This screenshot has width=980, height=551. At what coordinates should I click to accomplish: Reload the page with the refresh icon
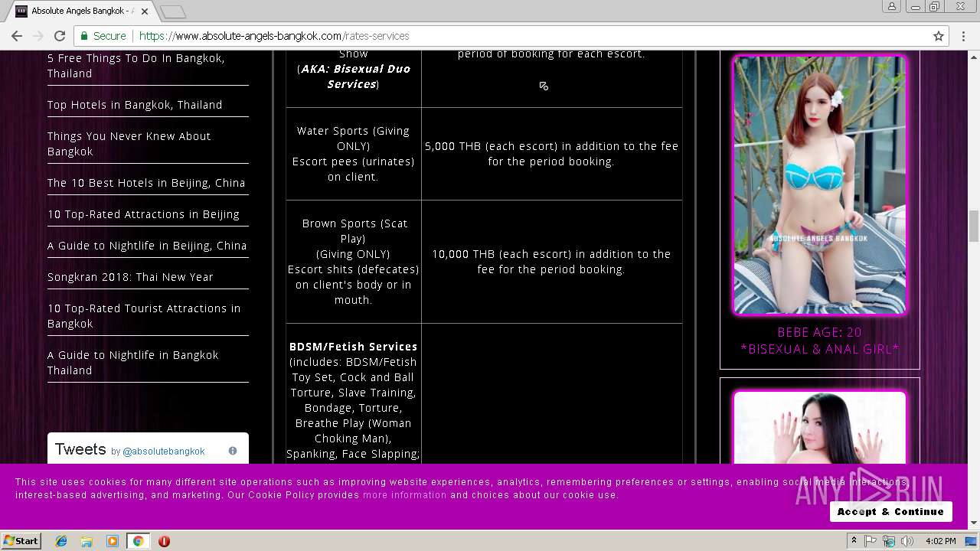click(60, 36)
